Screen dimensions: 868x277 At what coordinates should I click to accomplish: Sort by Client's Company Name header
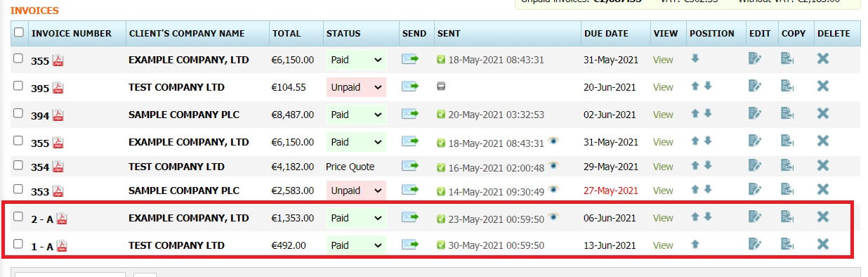(187, 33)
